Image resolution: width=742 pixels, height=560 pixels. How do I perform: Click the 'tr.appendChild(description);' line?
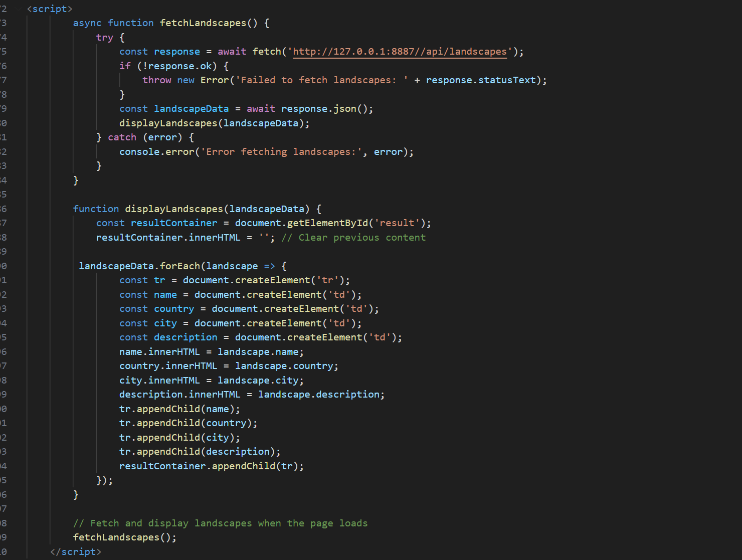point(200,452)
